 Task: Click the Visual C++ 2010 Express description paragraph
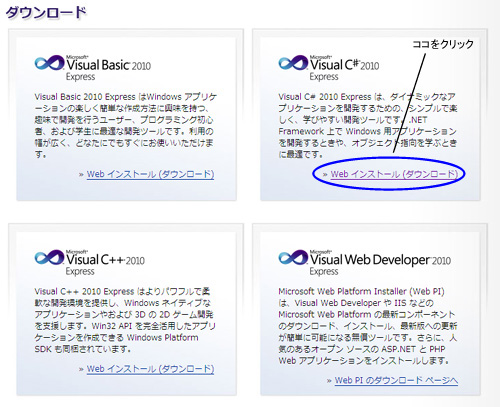tap(125, 320)
